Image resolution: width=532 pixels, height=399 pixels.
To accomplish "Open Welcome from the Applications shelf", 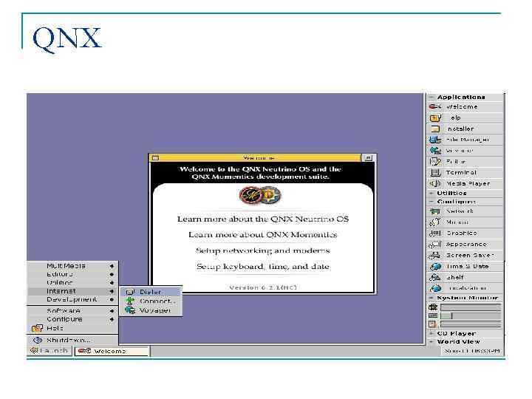I will [x=464, y=107].
